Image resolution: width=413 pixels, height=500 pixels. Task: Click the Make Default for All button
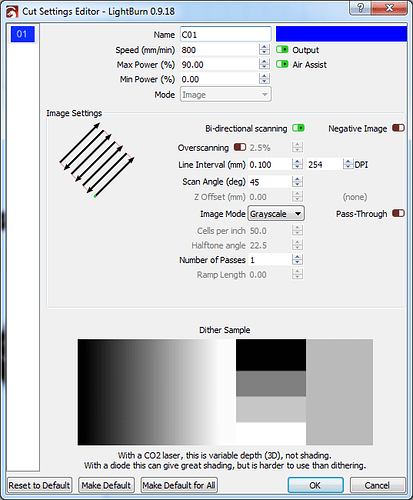(179, 485)
